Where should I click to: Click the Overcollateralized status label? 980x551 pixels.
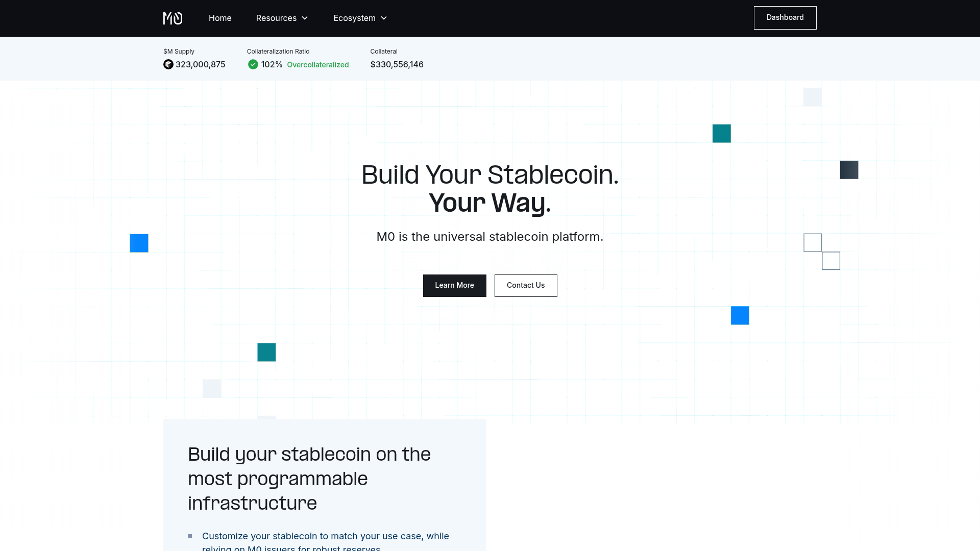click(318, 65)
